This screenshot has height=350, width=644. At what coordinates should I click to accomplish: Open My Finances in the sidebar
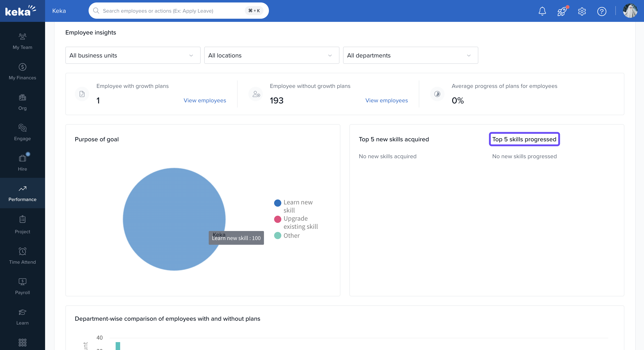[23, 71]
